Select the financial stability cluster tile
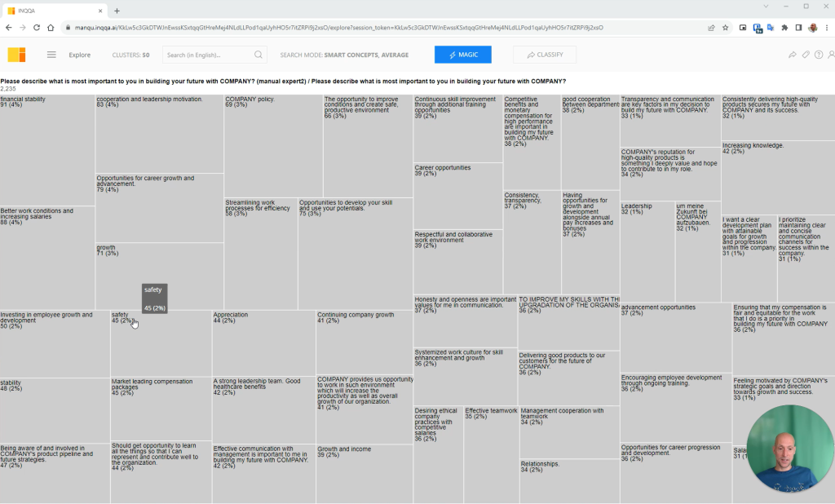 [47, 150]
